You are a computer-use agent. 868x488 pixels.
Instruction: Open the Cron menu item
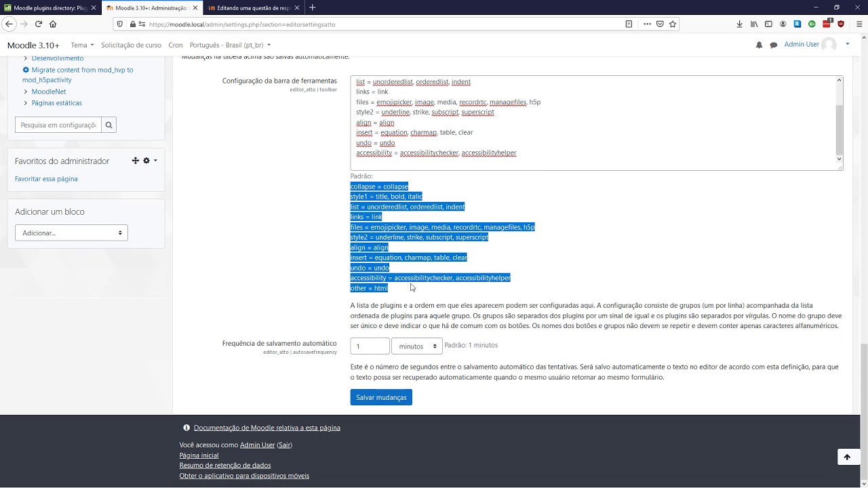(176, 45)
